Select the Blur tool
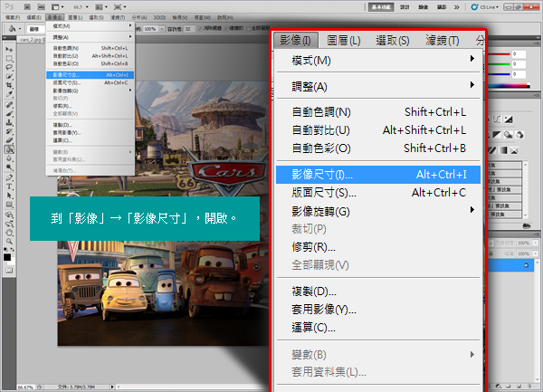The height and width of the screenshot is (392, 543). [9, 158]
